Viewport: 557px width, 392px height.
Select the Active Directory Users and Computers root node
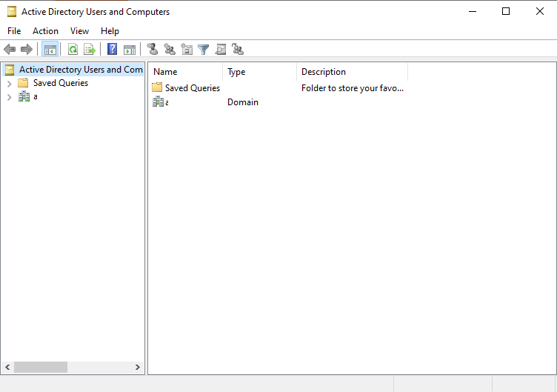(73, 70)
